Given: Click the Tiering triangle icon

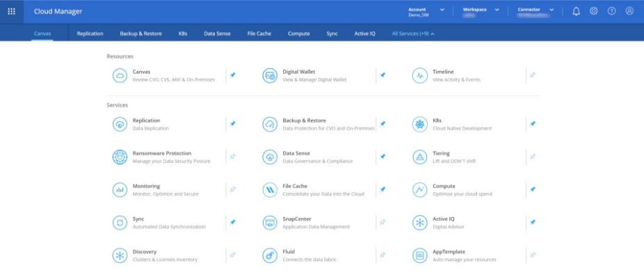Looking at the screenshot, I should (420, 157).
